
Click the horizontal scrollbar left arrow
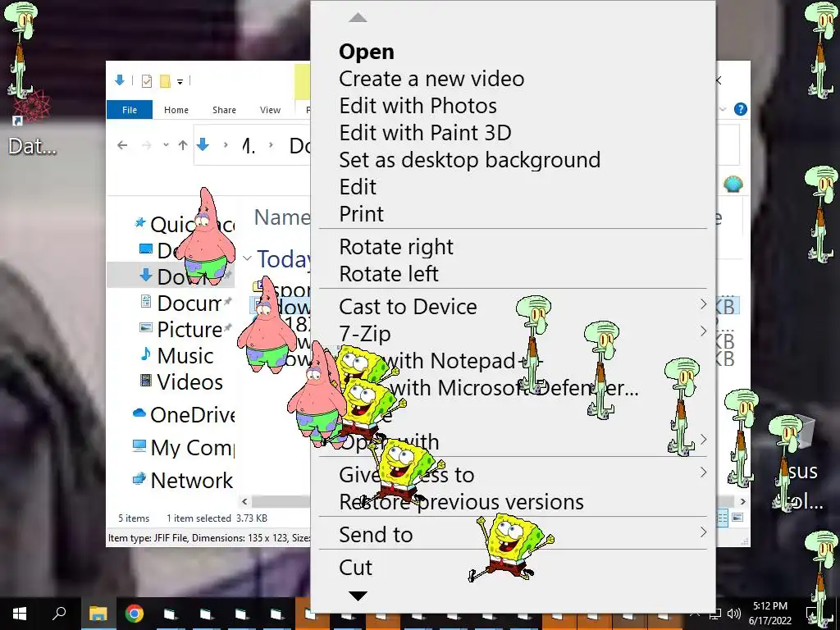click(x=244, y=502)
